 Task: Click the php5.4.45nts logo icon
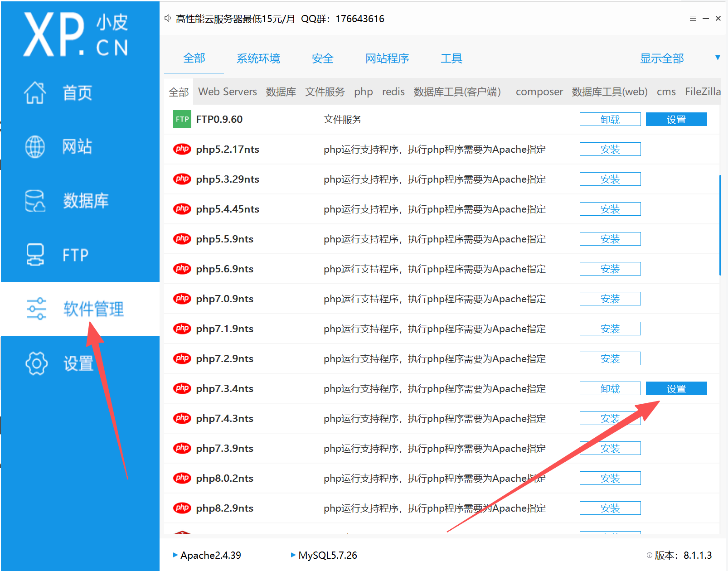pyautogui.click(x=182, y=209)
